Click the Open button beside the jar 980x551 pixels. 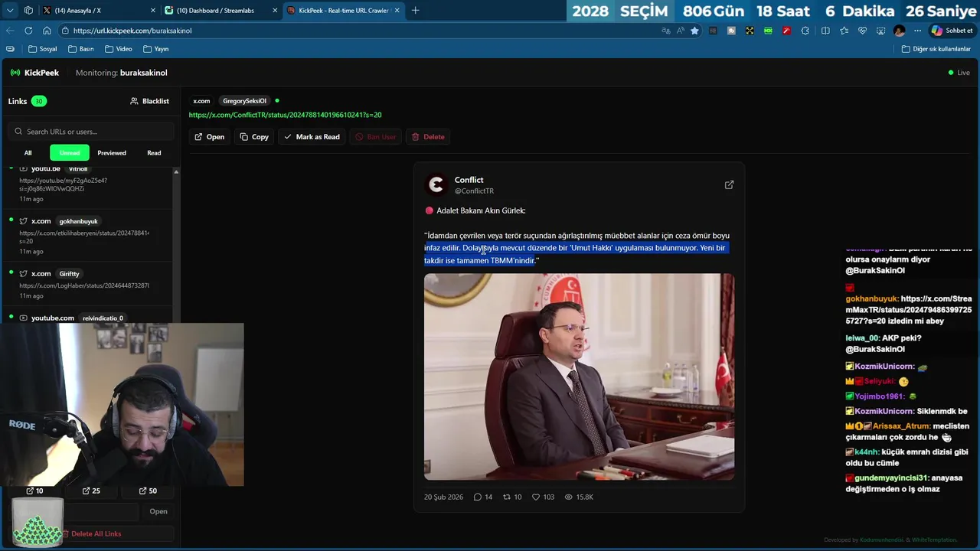pos(158,511)
